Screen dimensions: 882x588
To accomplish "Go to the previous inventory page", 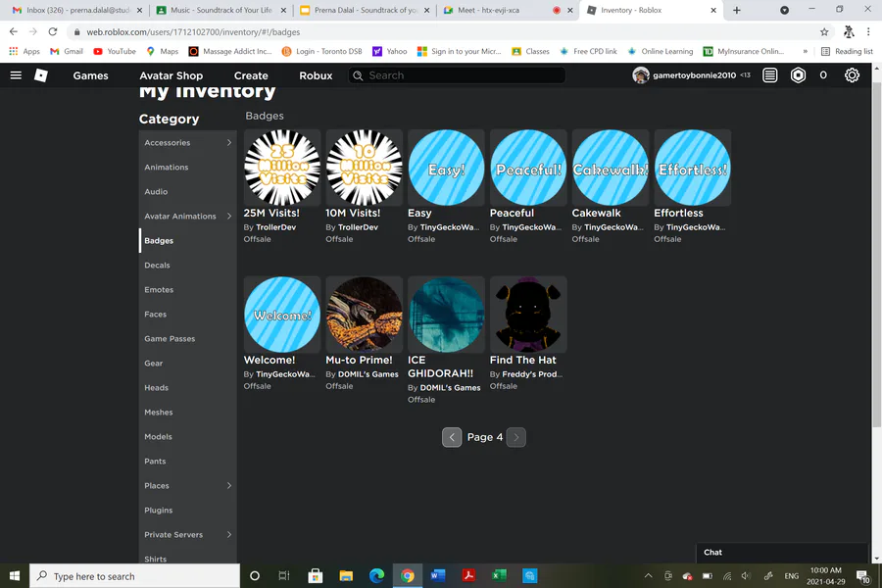I will (x=452, y=437).
